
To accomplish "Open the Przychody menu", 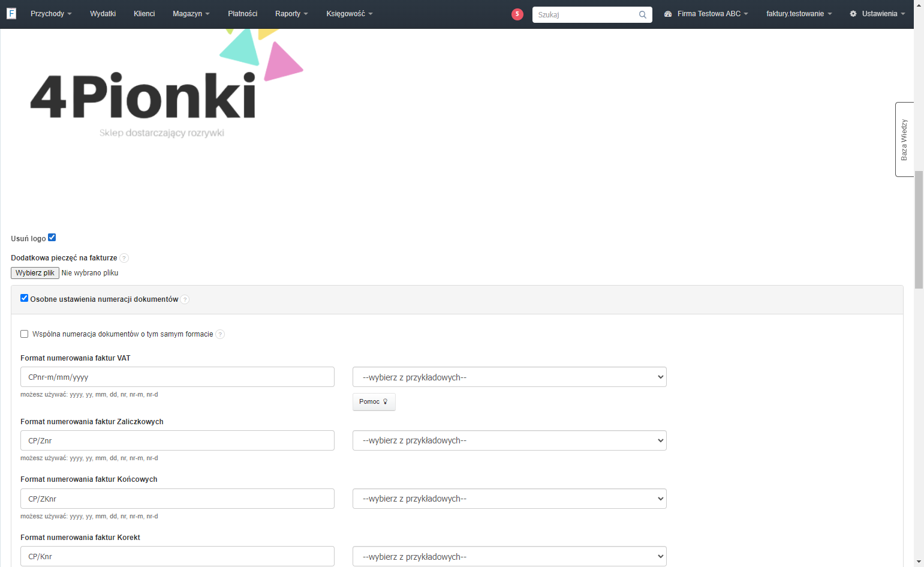I will 51,14.
